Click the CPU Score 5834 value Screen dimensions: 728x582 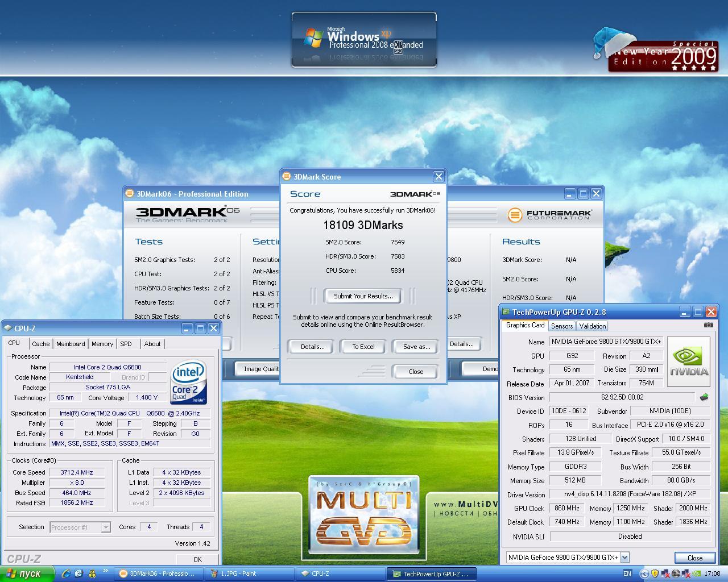pyautogui.click(x=398, y=271)
